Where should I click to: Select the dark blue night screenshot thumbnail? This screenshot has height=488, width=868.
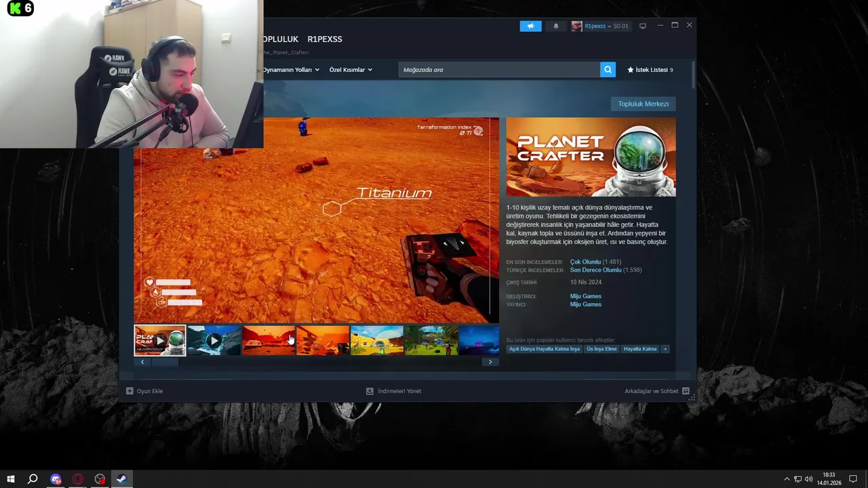click(479, 341)
